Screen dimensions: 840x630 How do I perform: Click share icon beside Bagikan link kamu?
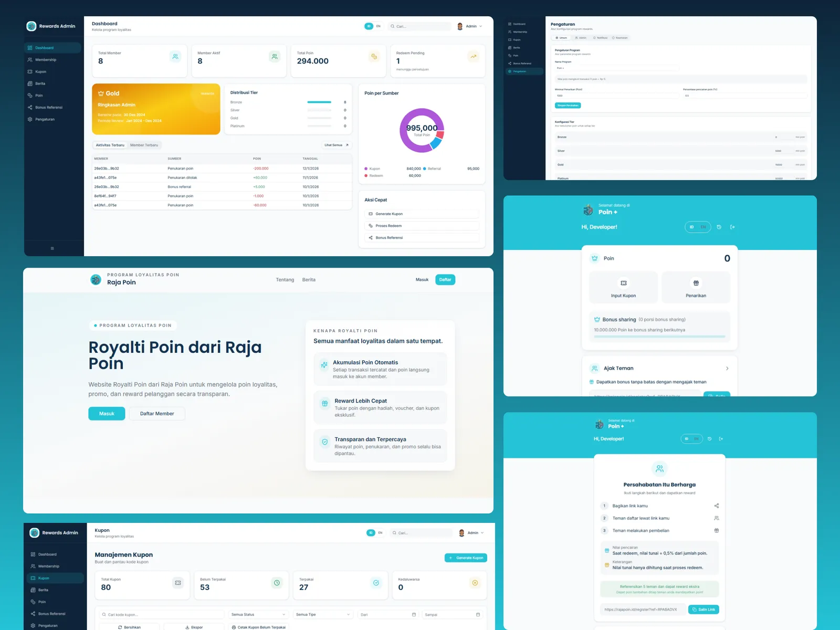[x=716, y=506]
